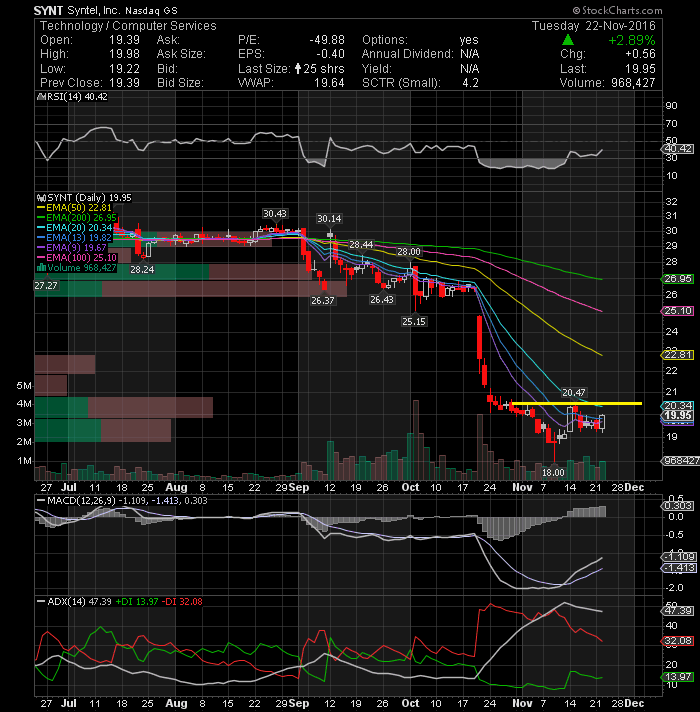Click the +2.89% percent change value
The image size is (700, 712).
[632, 40]
